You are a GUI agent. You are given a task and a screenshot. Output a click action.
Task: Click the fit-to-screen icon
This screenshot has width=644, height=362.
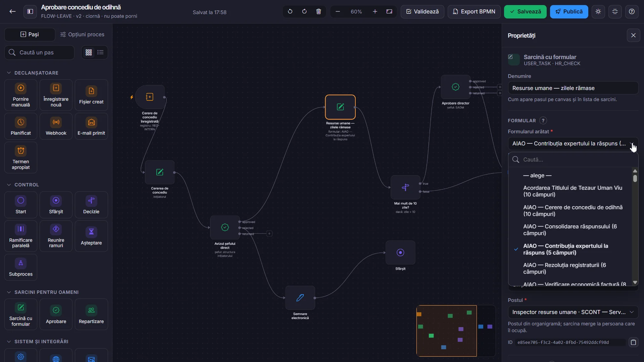click(389, 11)
